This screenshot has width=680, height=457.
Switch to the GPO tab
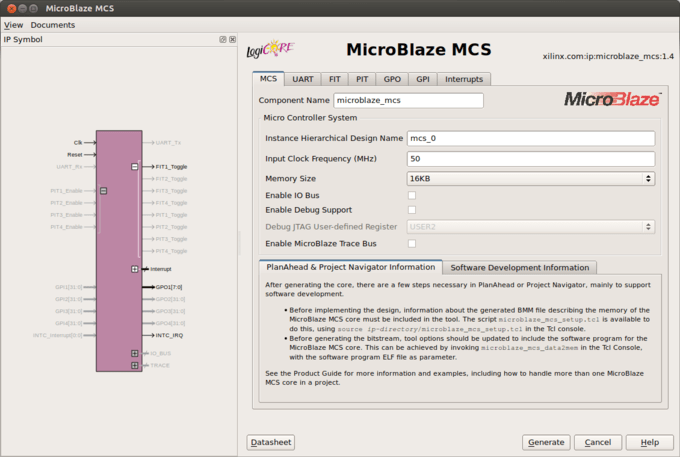point(392,79)
